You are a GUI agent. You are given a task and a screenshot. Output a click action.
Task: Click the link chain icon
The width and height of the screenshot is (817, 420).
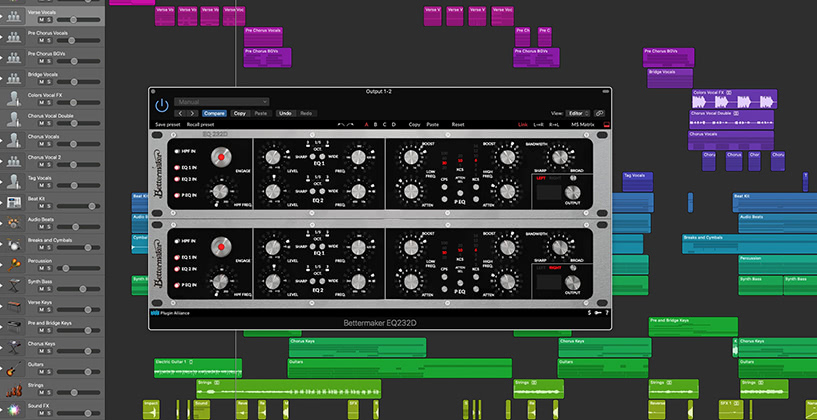click(x=599, y=113)
